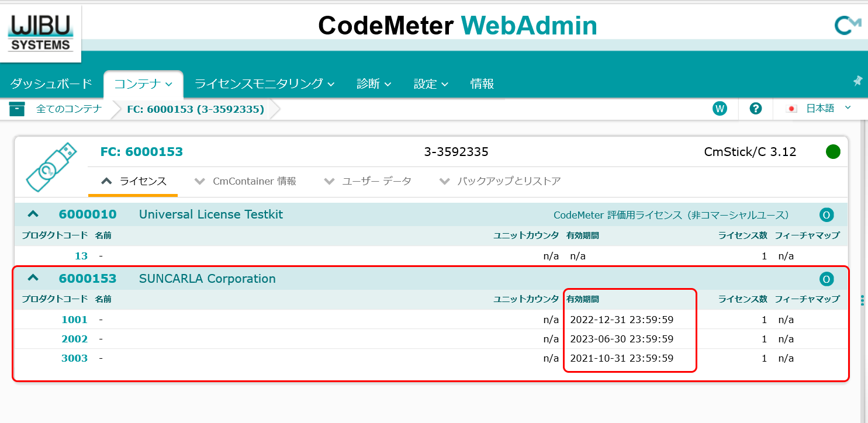Viewport: 868px width, 423px height.
Task: Select the ライセンス tab
Action: 134,181
